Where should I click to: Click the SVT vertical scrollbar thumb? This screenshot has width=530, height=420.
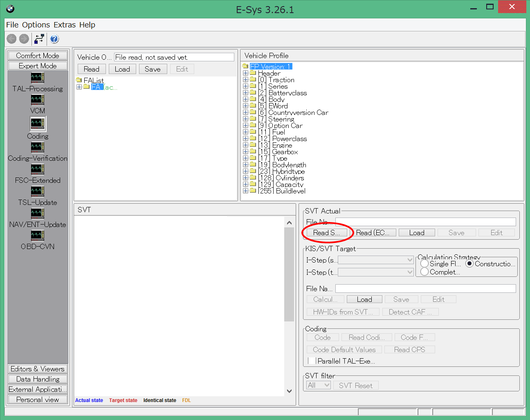289,274
